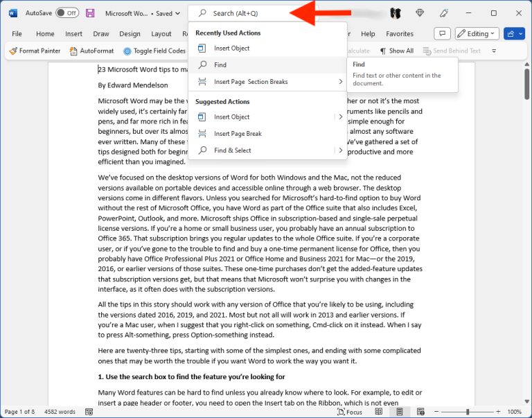The image size is (532, 418).
Task: Switch to the Favorites tab
Action: [x=399, y=33]
